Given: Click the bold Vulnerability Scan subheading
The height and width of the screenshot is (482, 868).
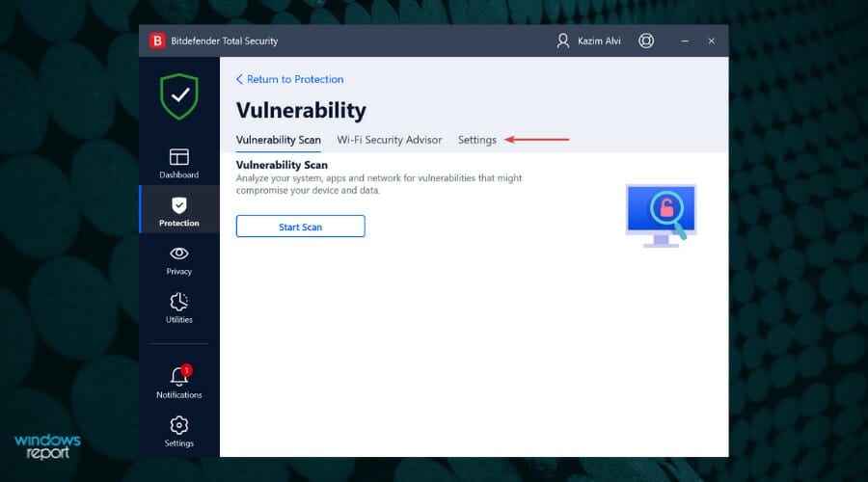Looking at the screenshot, I should tap(282, 165).
